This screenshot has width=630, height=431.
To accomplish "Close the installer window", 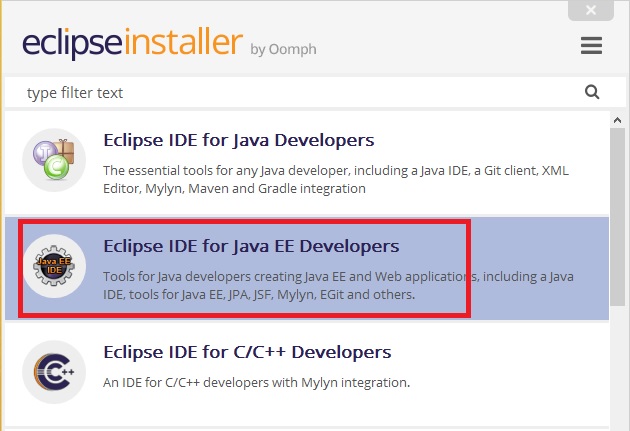I will 591,10.
